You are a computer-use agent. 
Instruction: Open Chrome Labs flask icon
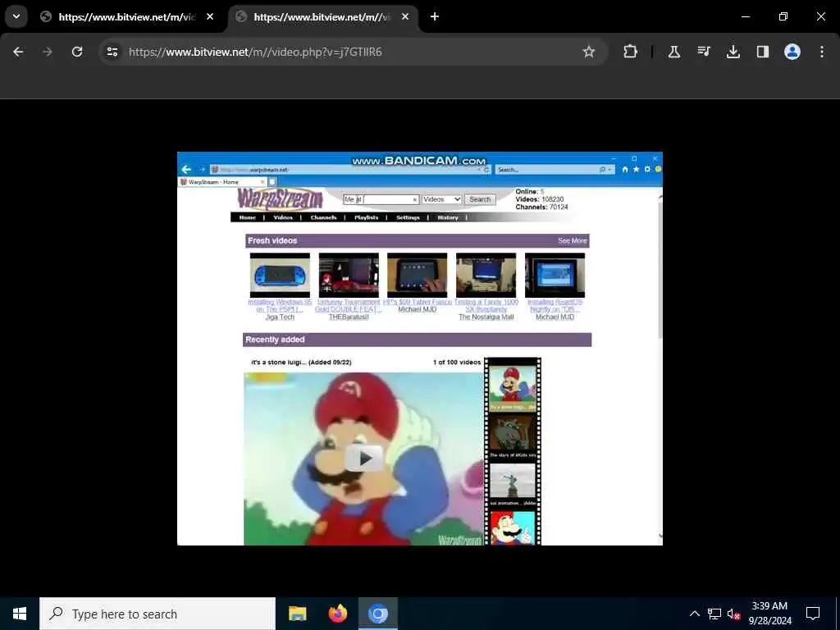coord(674,52)
